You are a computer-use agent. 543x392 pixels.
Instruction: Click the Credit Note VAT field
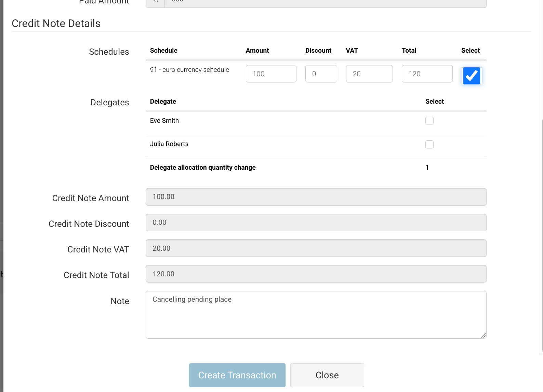316,248
